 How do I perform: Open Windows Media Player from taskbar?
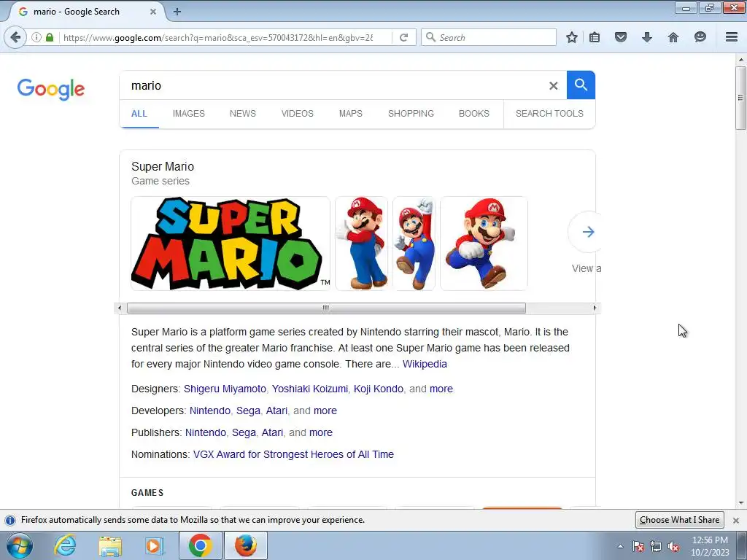154,545
